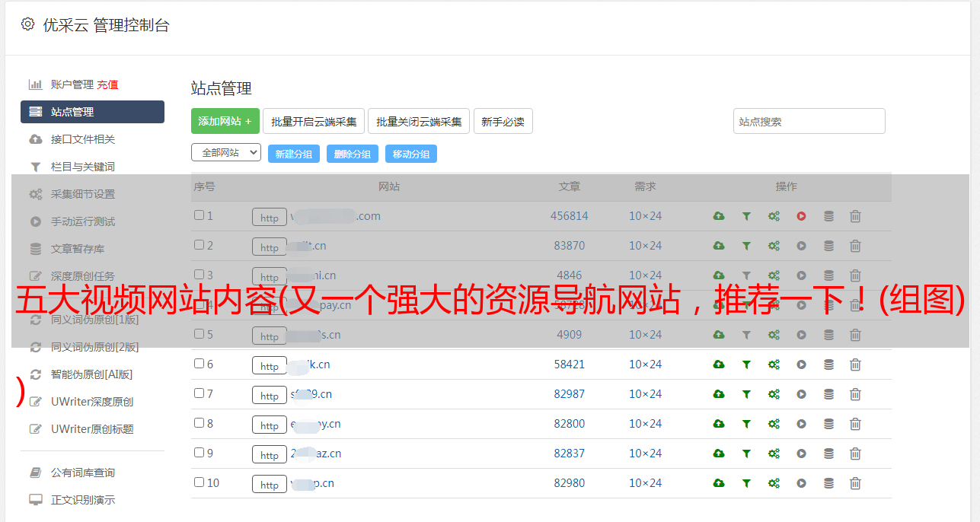Viewport: 980px width, 522px height.
Task: Click the red 充值 link
Action: click(107, 84)
